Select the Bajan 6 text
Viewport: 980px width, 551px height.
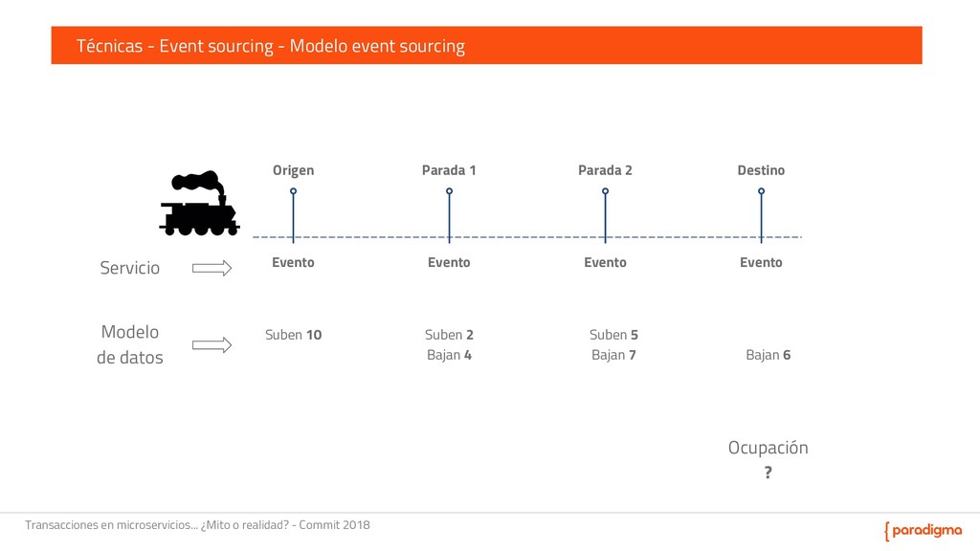tap(768, 355)
